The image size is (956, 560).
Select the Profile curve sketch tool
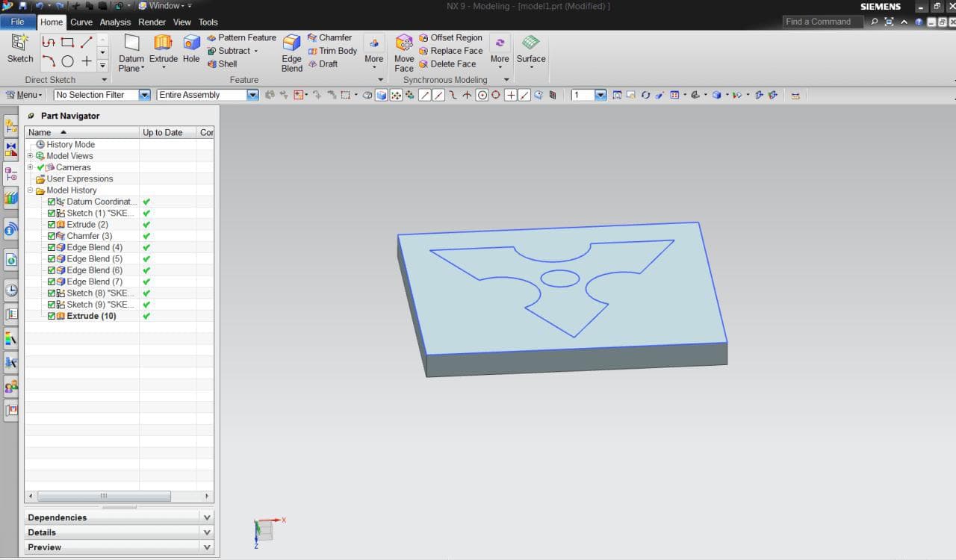pos(49,43)
